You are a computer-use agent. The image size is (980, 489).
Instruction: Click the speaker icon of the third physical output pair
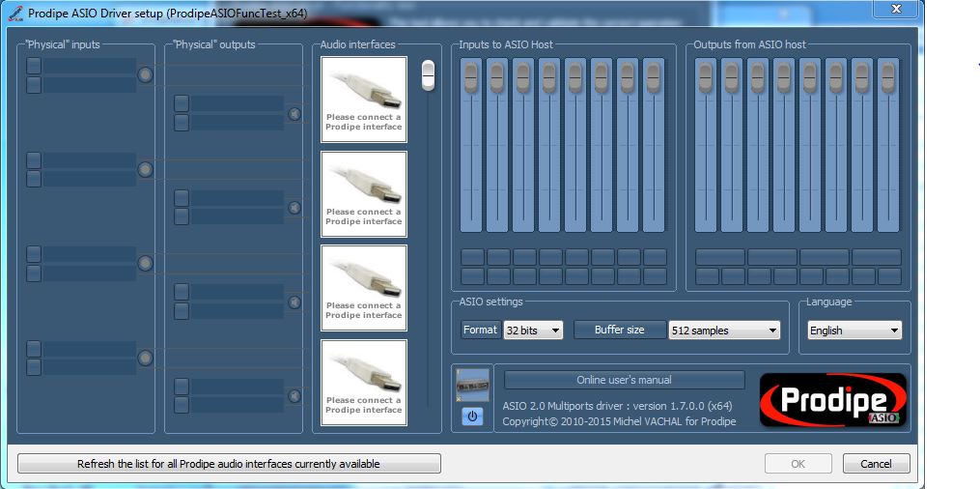pos(294,302)
